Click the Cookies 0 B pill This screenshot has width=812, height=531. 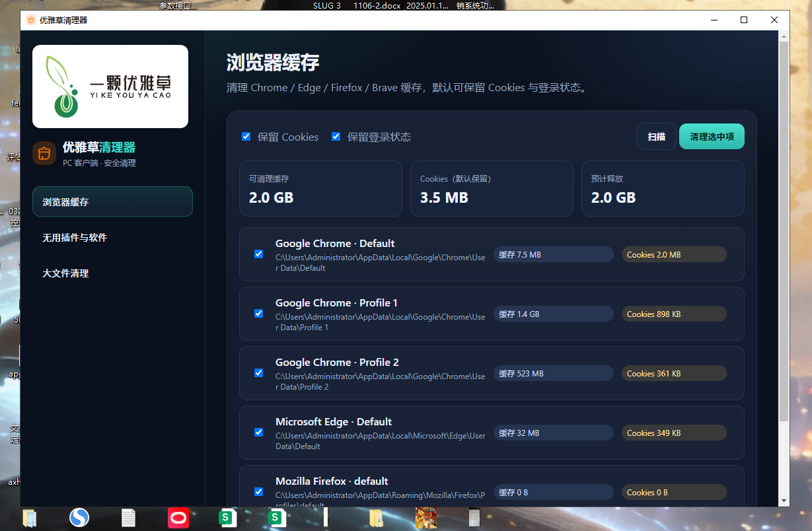click(x=674, y=492)
